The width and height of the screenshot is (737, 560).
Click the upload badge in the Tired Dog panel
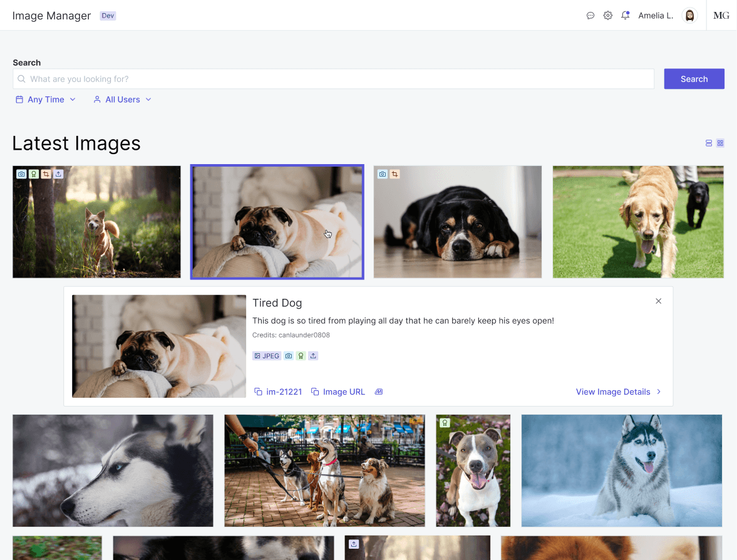click(x=313, y=356)
